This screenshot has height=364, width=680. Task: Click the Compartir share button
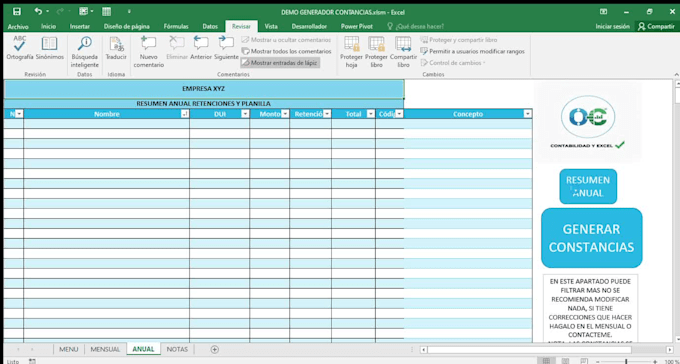coord(656,26)
